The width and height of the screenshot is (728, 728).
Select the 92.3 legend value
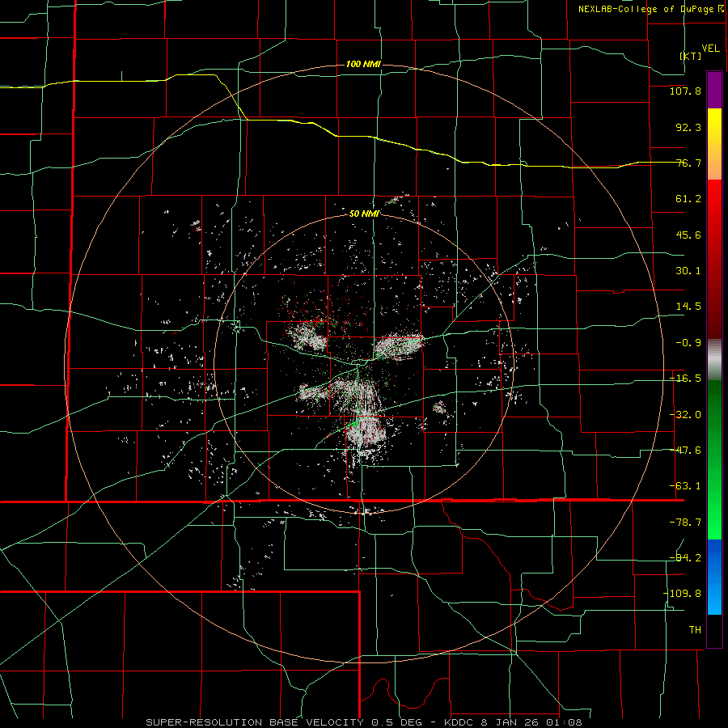tap(688, 127)
